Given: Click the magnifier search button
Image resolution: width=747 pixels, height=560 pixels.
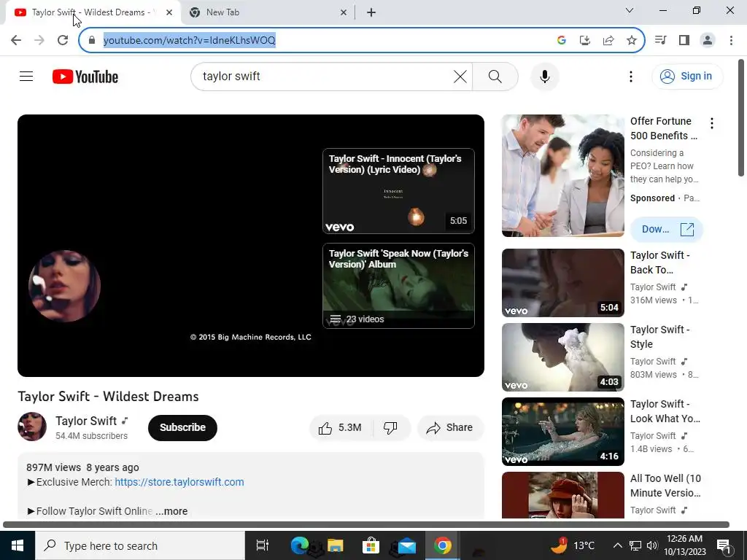Looking at the screenshot, I should coord(495,76).
